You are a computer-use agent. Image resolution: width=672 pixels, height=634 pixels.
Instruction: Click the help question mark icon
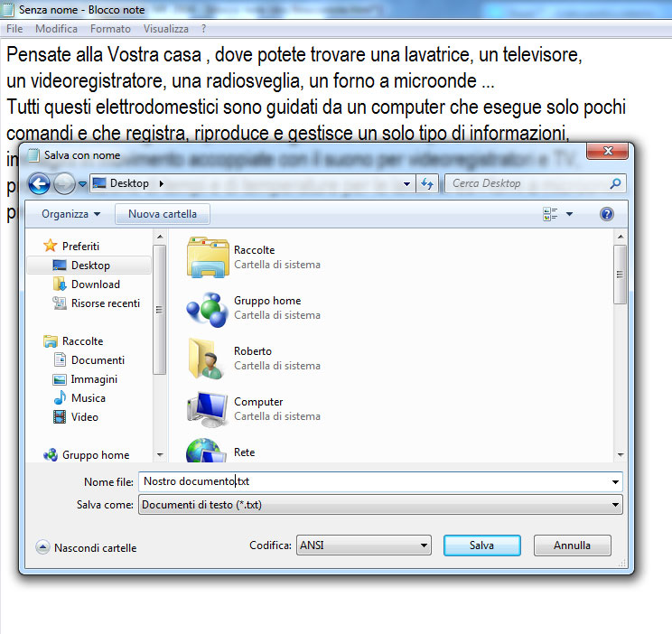[x=607, y=214]
